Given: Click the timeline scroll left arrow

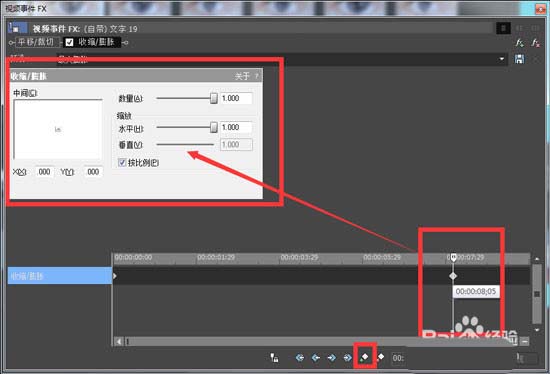Looking at the screenshot, I should click(119, 341).
